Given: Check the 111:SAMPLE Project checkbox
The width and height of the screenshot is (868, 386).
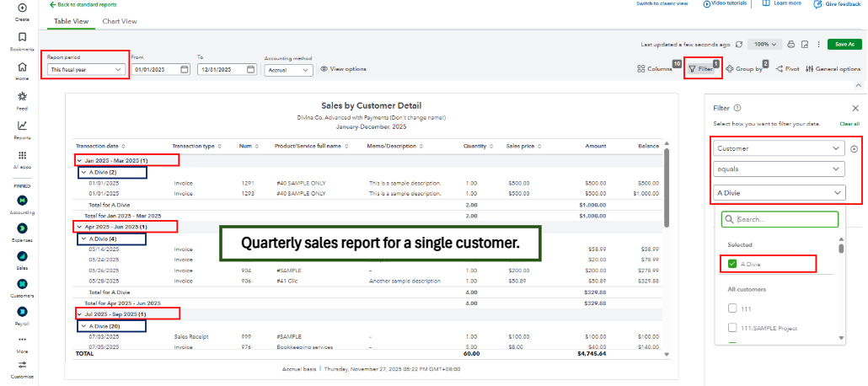Looking at the screenshot, I should [x=732, y=328].
